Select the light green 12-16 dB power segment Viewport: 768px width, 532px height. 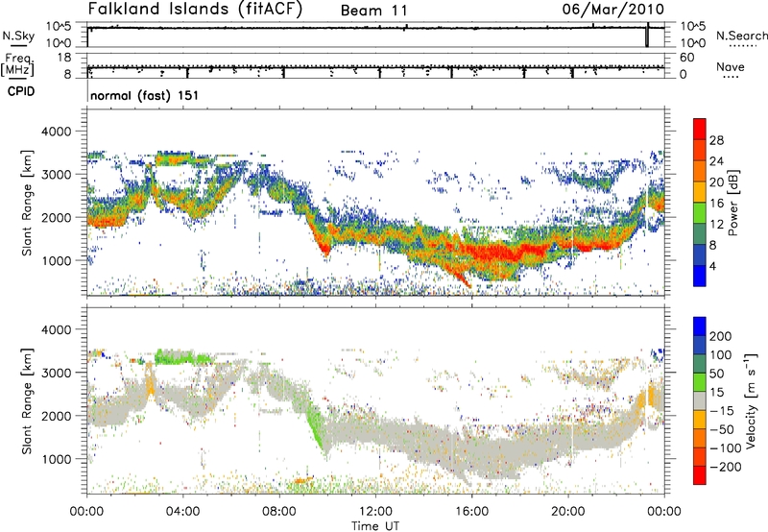(700, 213)
